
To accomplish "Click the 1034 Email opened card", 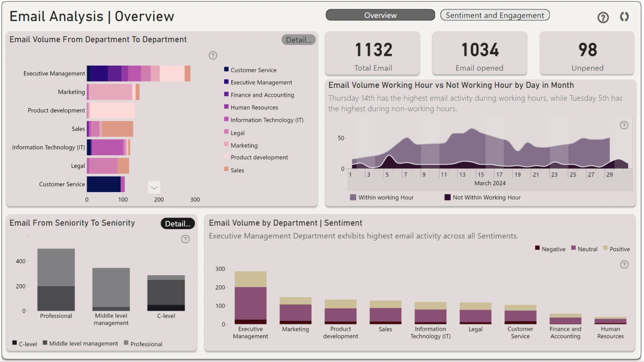I will click(x=480, y=53).
